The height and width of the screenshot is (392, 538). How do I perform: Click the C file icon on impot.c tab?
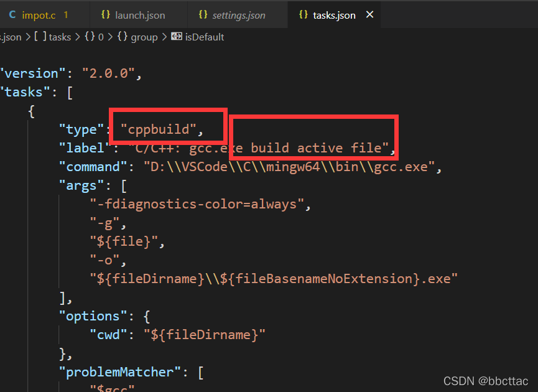pyautogui.click(x=12, y=15)
